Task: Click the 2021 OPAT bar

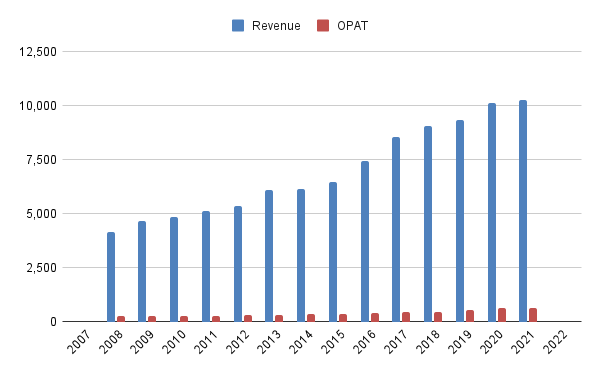Action: (533, 315)
